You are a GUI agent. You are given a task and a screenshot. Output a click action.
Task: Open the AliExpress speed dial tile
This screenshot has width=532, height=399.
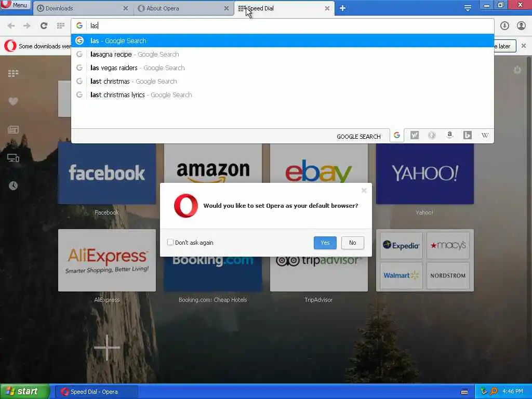pyautogui.click(x=107, y=260)
